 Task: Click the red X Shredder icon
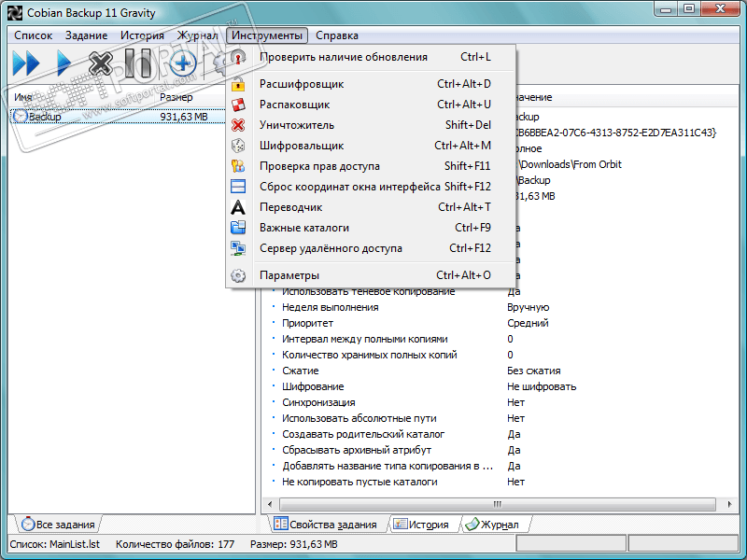click(x=238, y=125)
